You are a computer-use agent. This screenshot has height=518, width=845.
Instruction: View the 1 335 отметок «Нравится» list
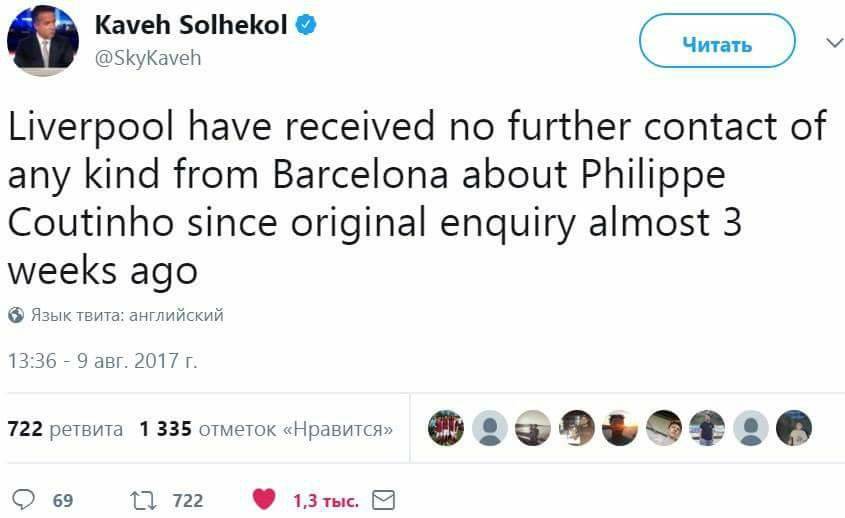click(265, 429)
